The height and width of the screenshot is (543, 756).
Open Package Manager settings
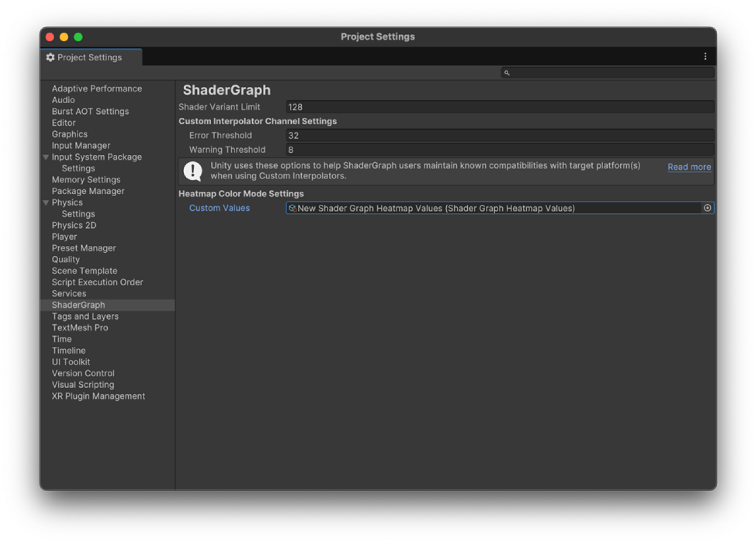(x=88, y=191)
